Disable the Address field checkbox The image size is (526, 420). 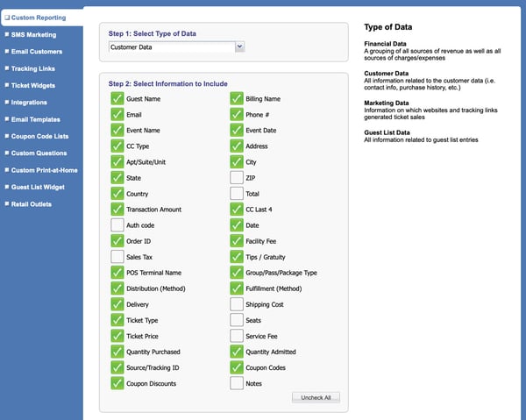(x=237, y=146)
